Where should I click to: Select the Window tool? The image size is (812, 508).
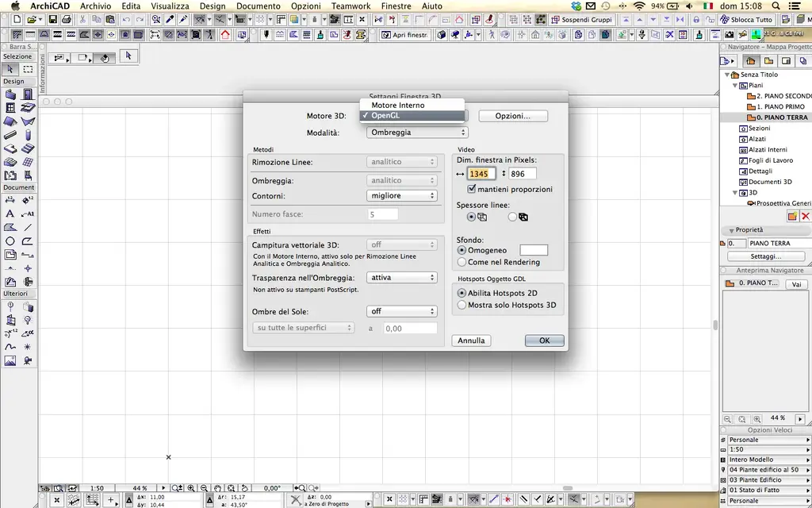[10, 107]
